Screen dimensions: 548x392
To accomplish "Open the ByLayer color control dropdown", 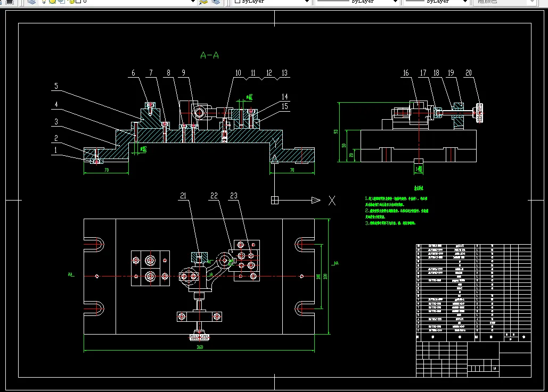I will (x=272, y=2).
